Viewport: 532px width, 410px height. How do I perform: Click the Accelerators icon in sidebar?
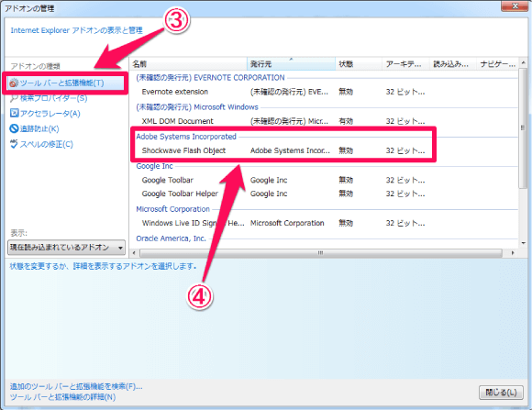[x=14, y=113]
